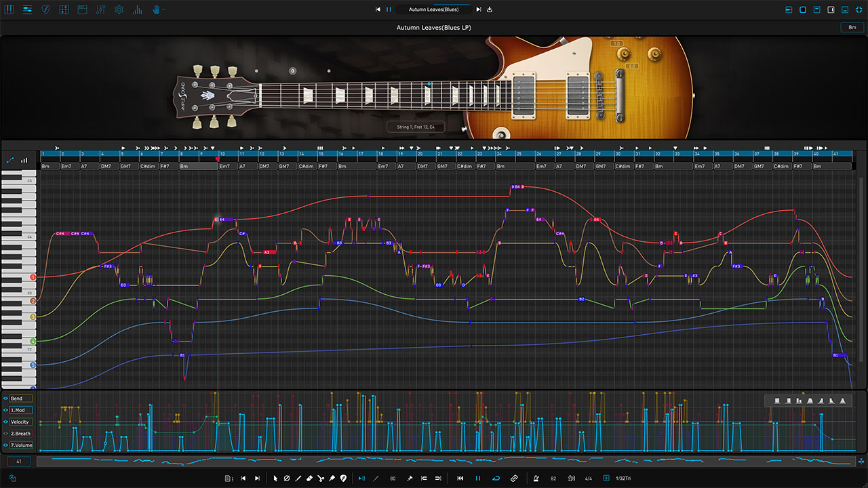Select the 7.Volume lane tab
Image resolution: width=868 pixels, height=488 pixels.
tap(21, 445)
